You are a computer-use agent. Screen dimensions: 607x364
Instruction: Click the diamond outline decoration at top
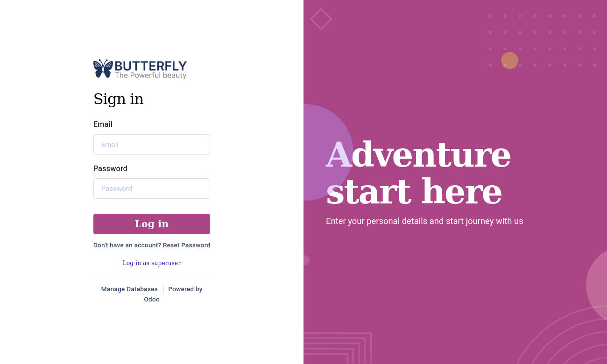click(x=321, y=19)
